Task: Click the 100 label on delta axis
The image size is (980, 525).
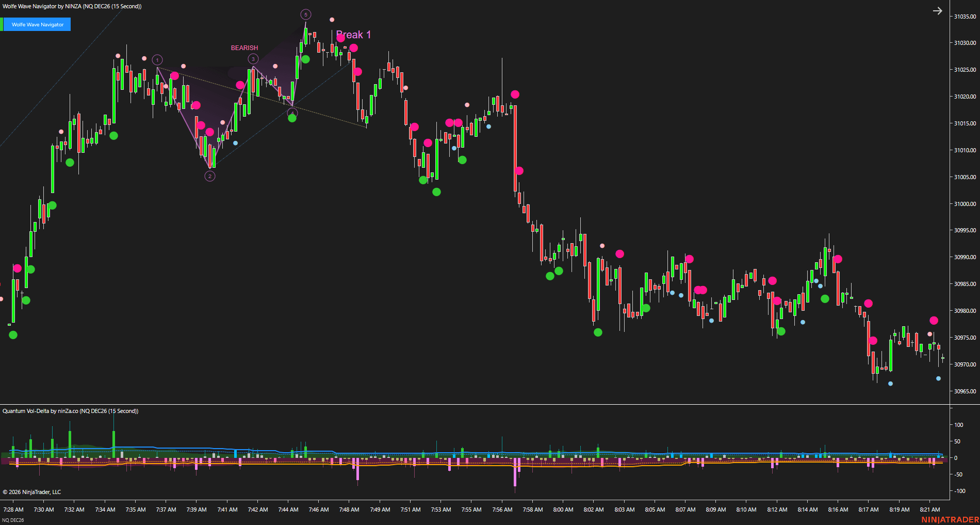Action: 959,425
